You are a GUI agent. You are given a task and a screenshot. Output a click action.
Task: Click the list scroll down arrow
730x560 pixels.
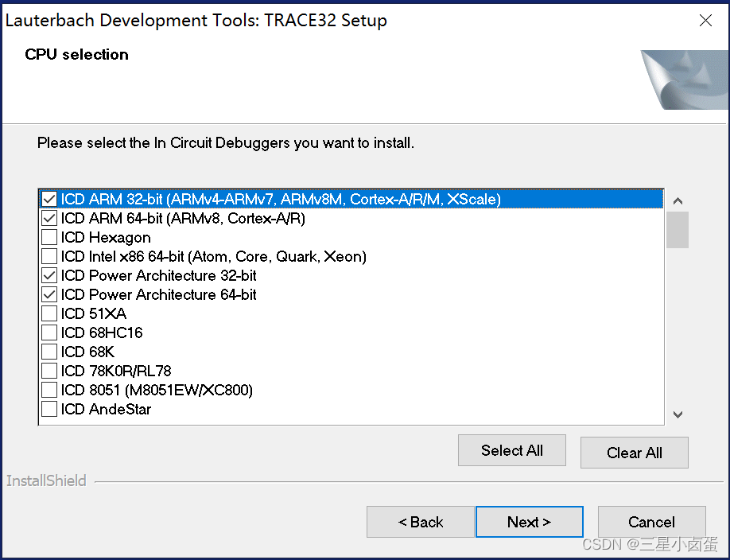point(678,414)
